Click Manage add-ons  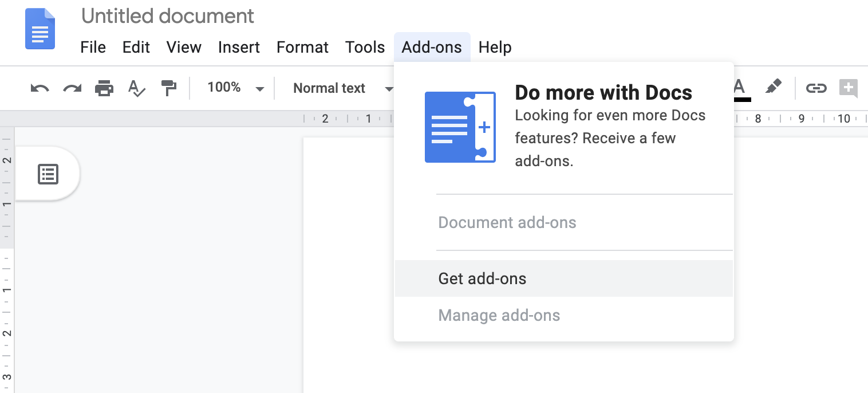click(x=499, y=315)
